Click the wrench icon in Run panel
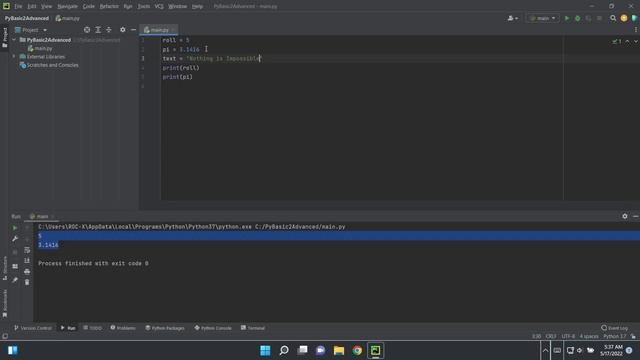The height and width of the screenshot is (360, 640). [x=15, y=239]
